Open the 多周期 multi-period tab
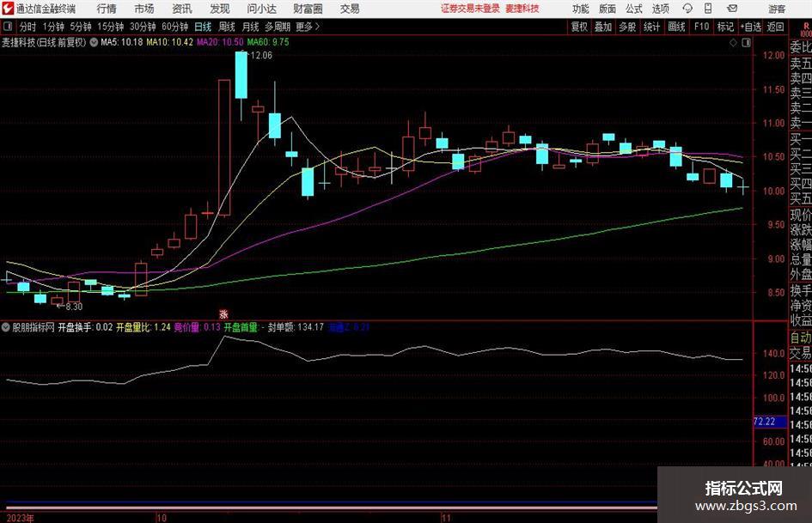 click(x=278, y=27)
